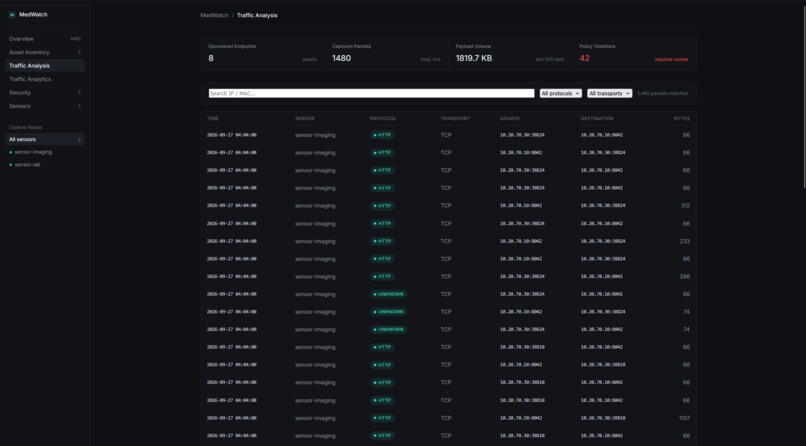Image resolution: width=806 pixels, height=446 pixels.
Task: Click the HTTP badge in the 1107-byte row
Action: (382, 418)
